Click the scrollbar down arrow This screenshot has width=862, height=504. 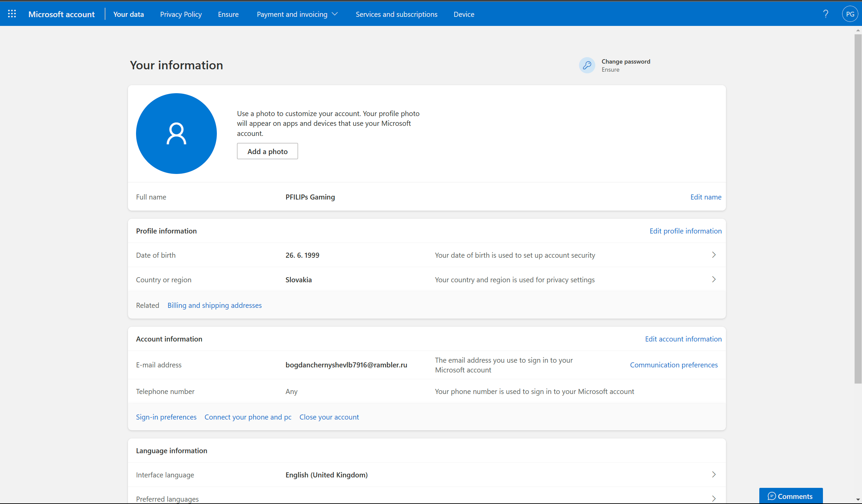pyautogui.click(x=858, y=500)
